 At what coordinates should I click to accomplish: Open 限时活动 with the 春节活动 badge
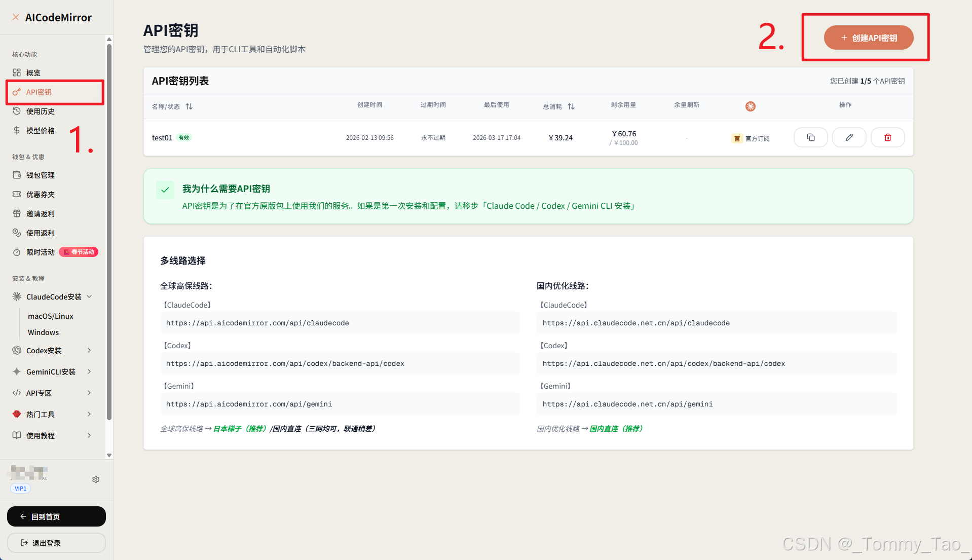pos(41,252)
